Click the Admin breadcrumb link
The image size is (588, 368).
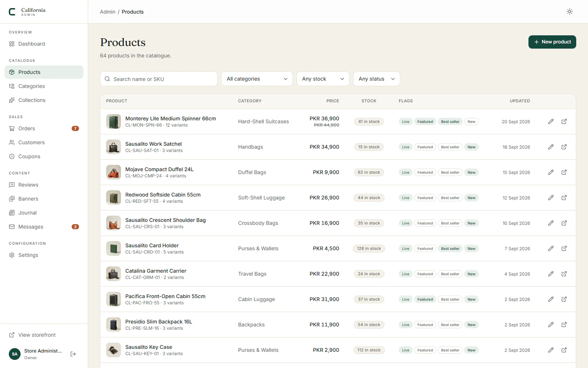pyautogui.click(x=108, y=12)
